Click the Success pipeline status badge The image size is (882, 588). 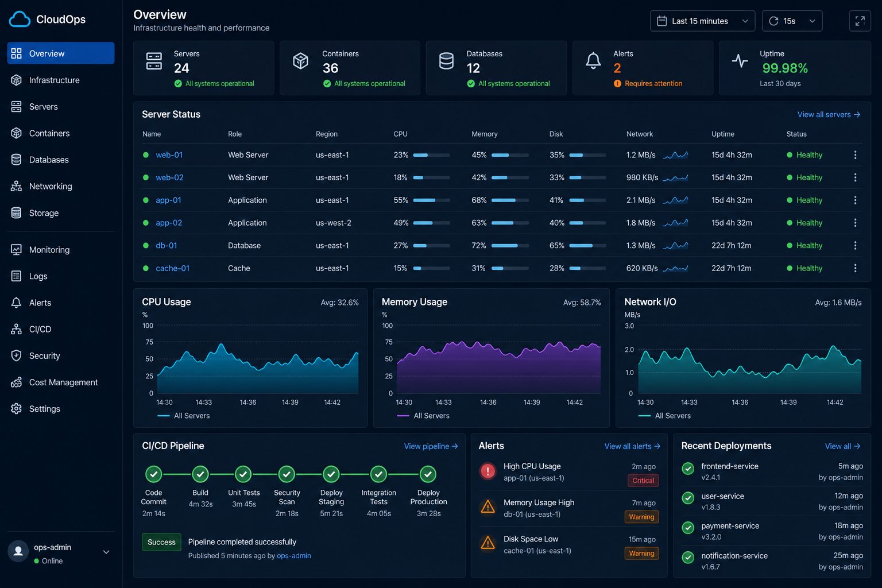(161, 542)
